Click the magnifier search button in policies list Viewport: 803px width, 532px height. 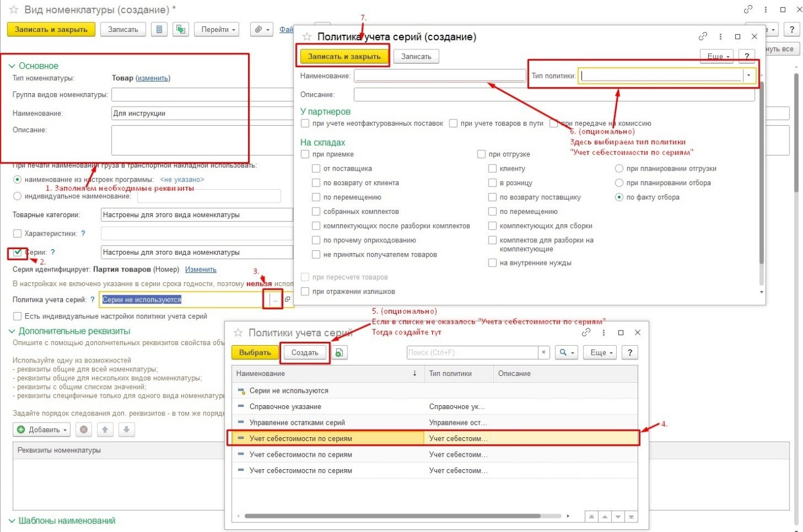566,353
